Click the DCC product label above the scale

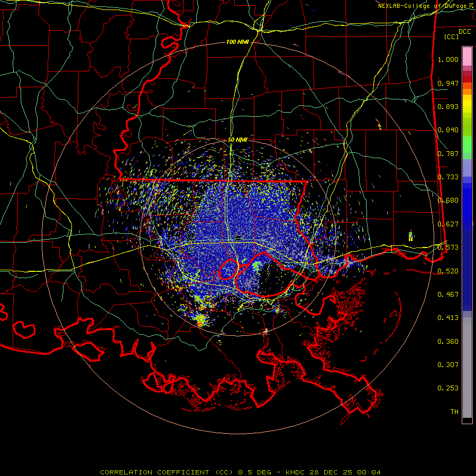465,32
